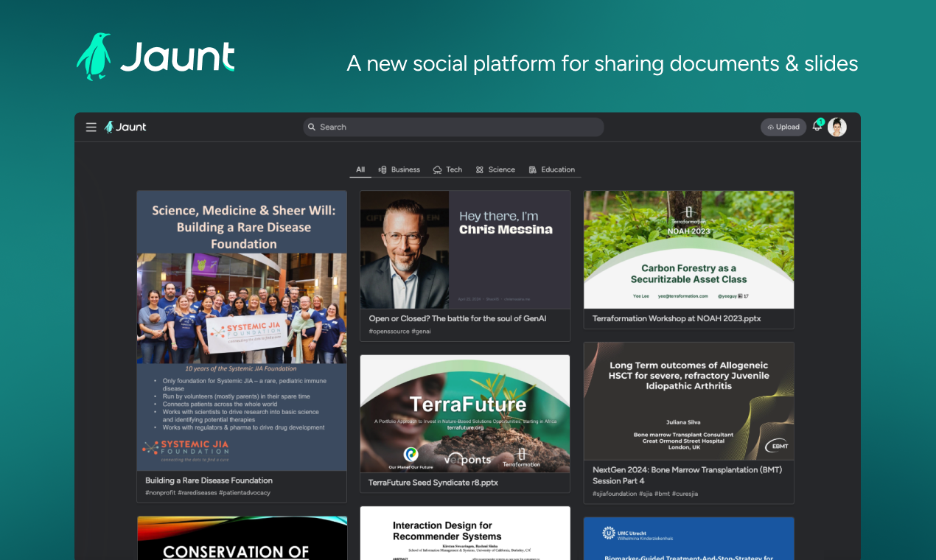Click the Jaunt penguin logo in the app header
The image size is (936, 560).
coord(125,127)
